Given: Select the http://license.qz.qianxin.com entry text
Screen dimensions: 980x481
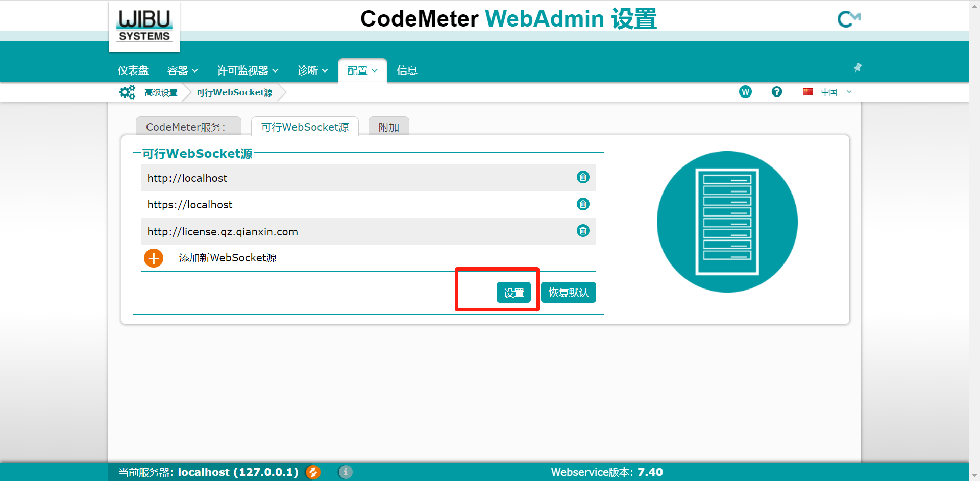Looking at the screenshot, I should tap(223, 232).
